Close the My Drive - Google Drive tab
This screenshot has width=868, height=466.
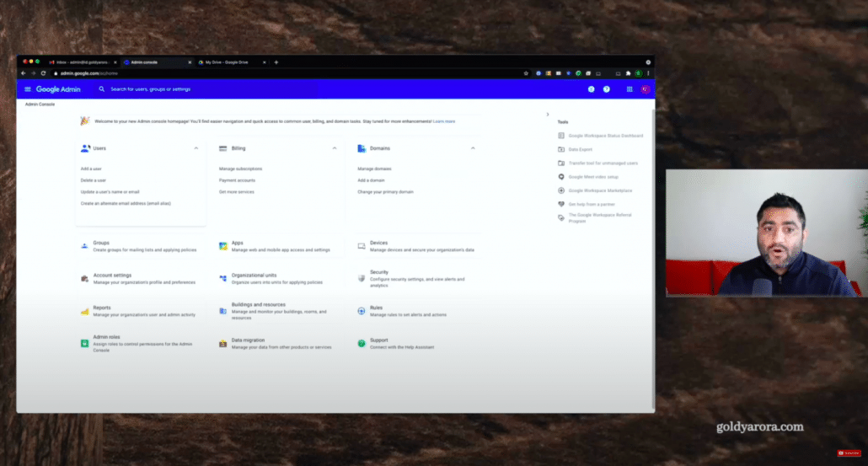264,62
